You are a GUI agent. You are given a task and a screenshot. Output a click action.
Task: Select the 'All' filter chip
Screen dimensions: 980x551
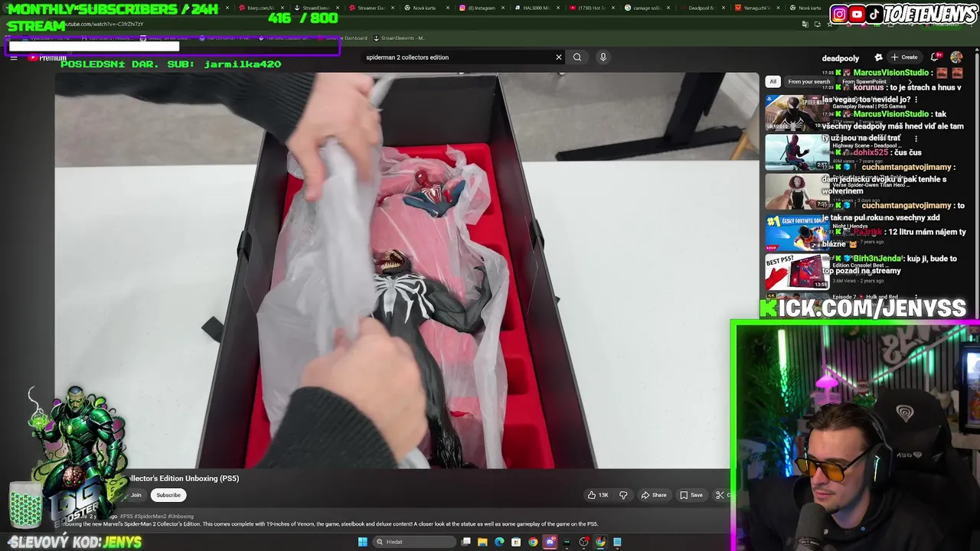point(773,82)
